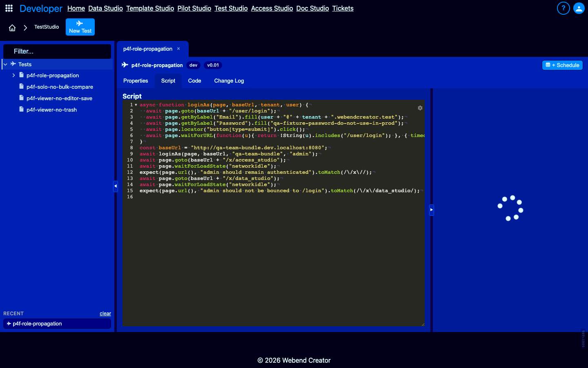Open the Change Log tab
The height and width of the screenshot is (368, 588).
229,81
